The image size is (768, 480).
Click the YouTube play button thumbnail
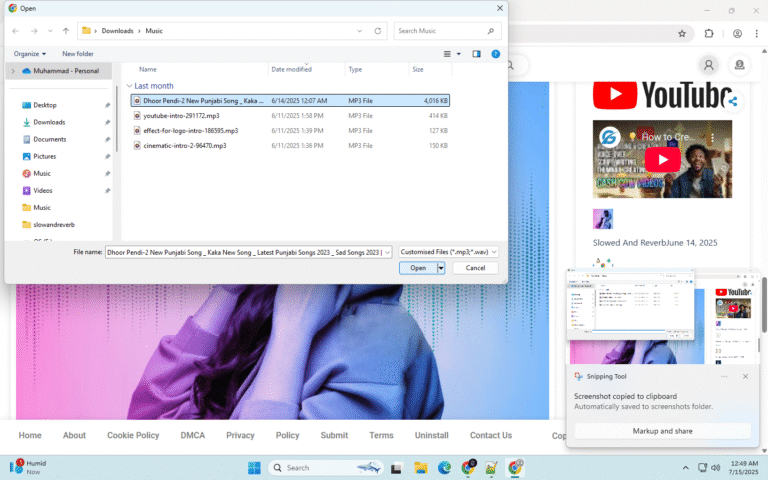[x=661, y=159]
